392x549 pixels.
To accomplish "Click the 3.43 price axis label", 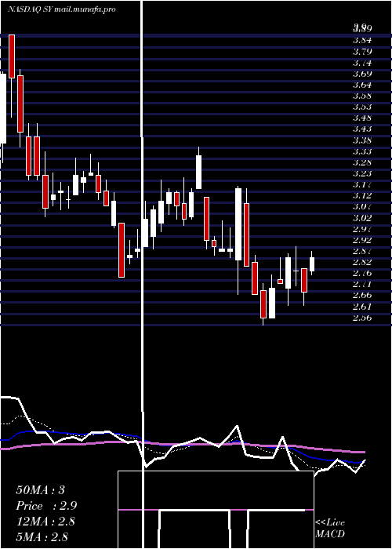I will pos(362,129).
